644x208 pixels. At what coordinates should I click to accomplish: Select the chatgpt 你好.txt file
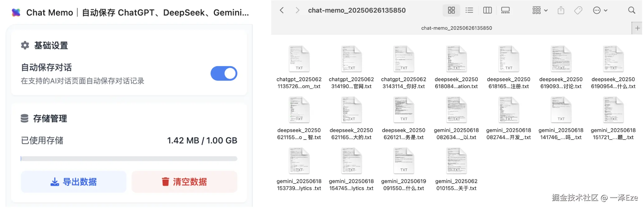coord(404,59)
